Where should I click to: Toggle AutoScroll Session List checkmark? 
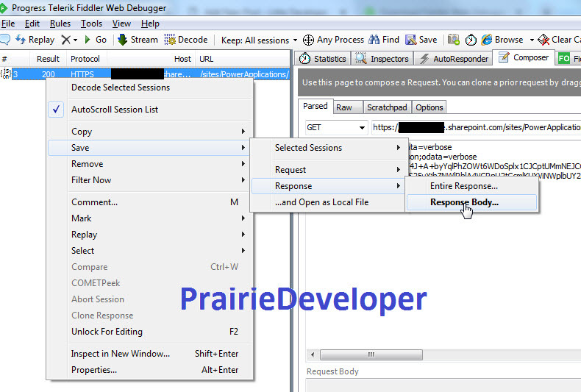pos(56,110)
